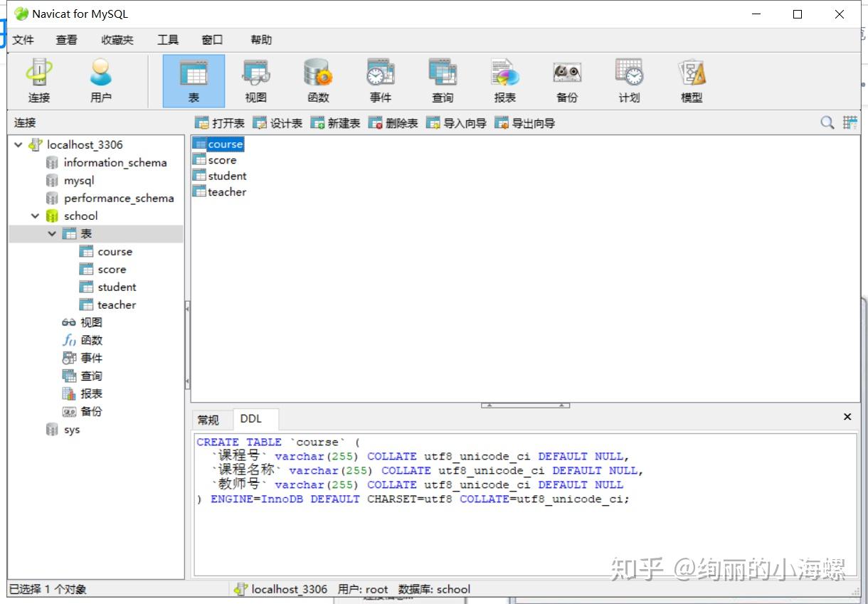
Task: Select sys database in tree
Action: (x=72, y=430)
